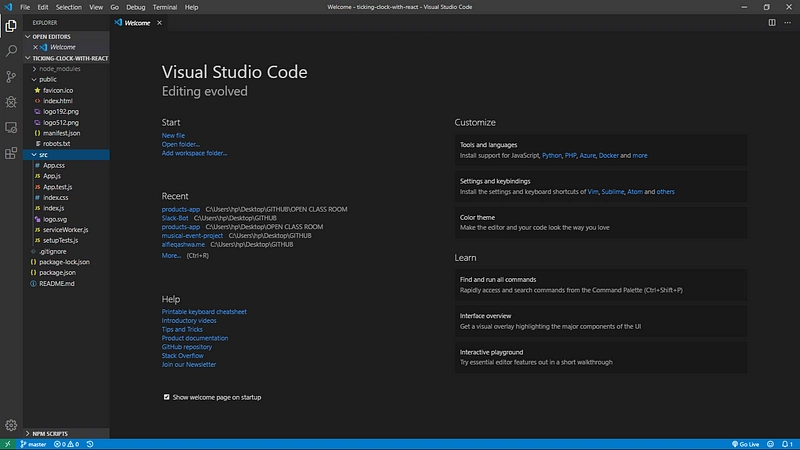Open the Explorer view in activity bar

click(11, 26)
